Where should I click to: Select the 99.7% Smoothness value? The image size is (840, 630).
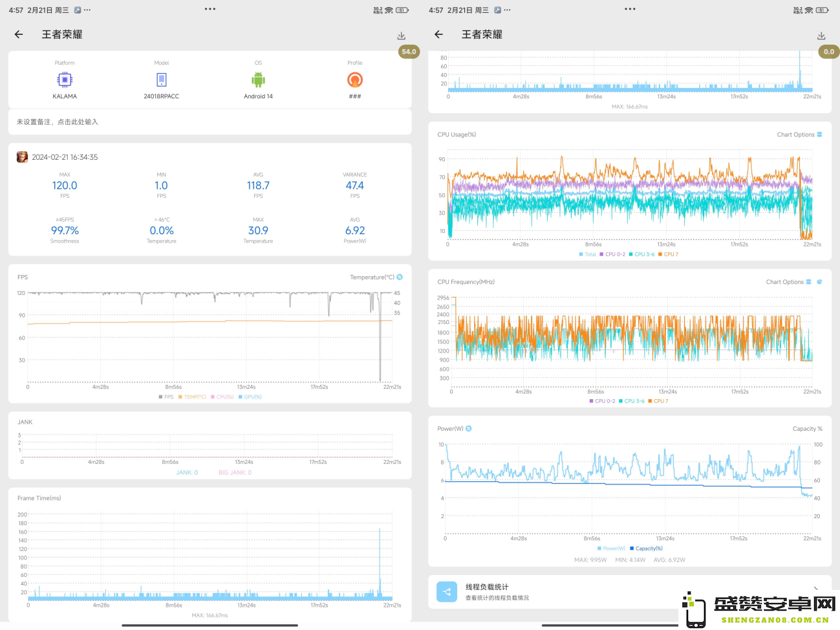[65, 231]
